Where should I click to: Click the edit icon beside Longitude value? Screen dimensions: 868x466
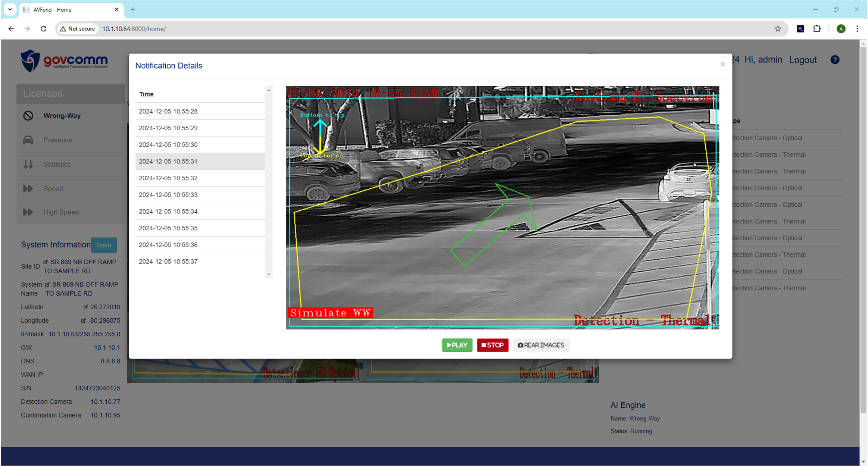84,320
